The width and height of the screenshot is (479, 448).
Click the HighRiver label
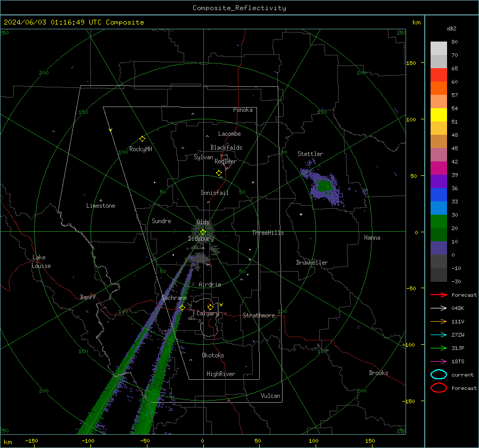(x=221, y=374)
